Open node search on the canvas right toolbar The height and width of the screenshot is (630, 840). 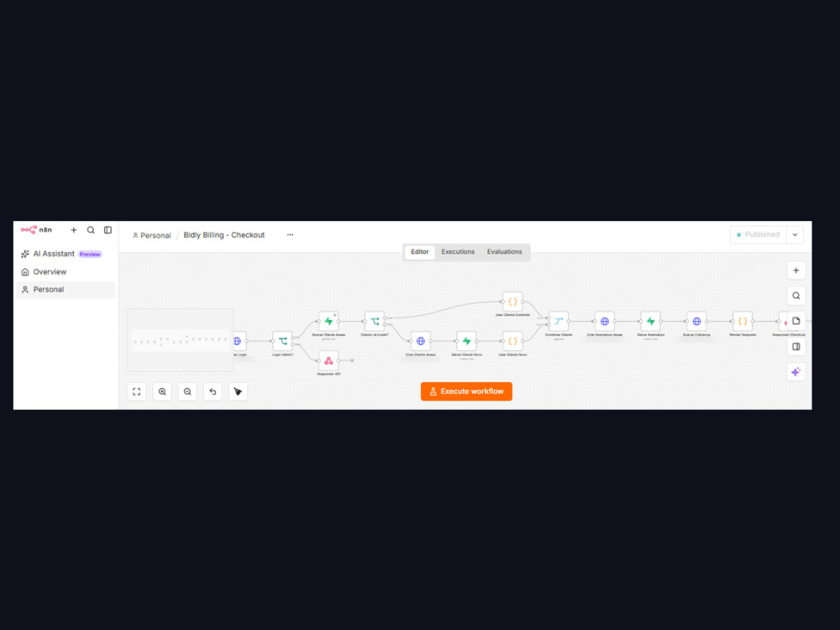796,296
